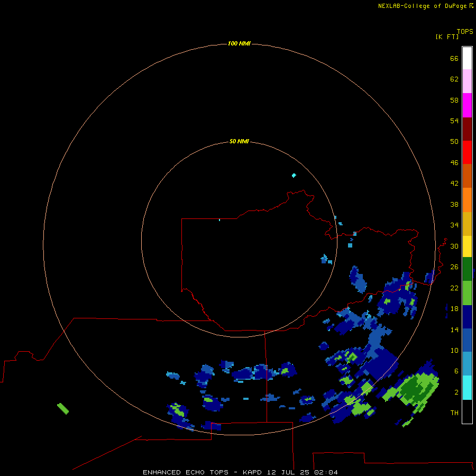Click the 38 legend value
Viewport: 476px width, 476px height.
[x=454, y=204]
